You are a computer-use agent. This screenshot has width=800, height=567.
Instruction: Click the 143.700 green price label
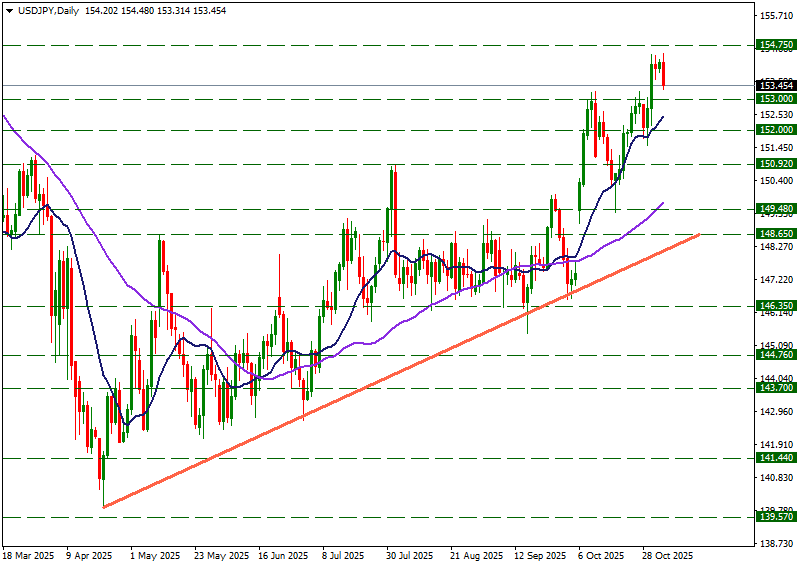pyautogui.click(x=776, y=388)
